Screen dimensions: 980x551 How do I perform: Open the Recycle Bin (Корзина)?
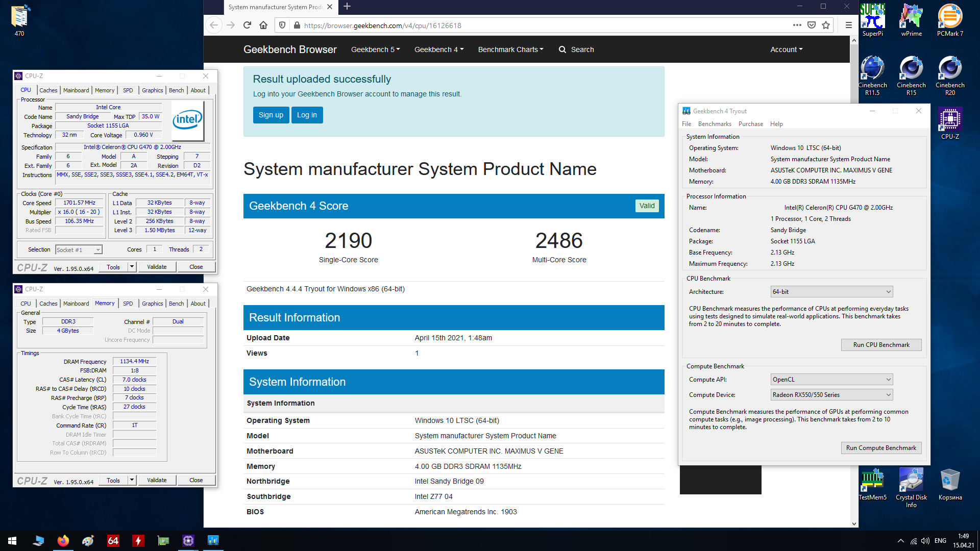click(x=950, y=484)
